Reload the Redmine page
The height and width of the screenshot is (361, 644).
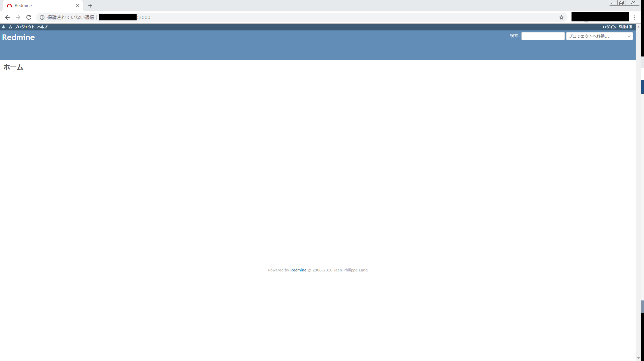click(29, 17)
